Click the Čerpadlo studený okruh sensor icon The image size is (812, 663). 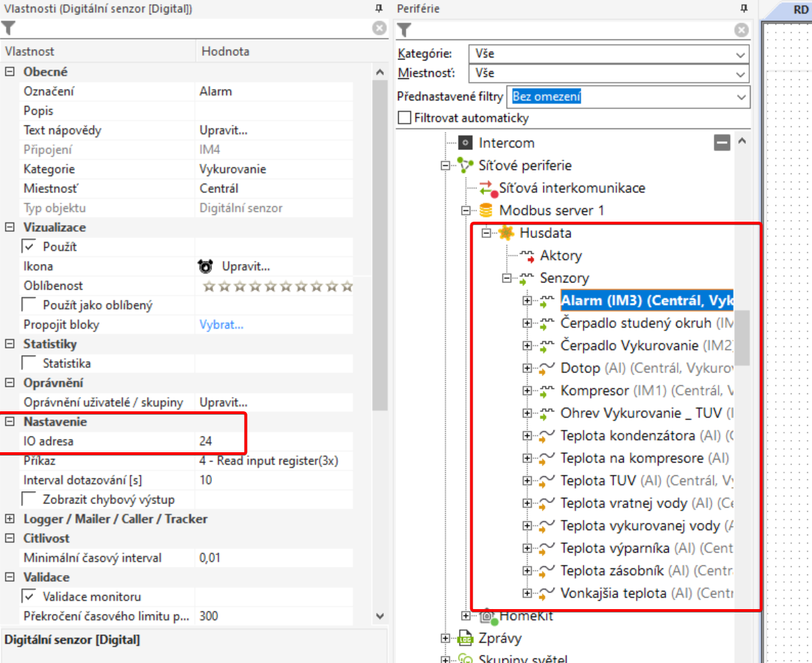coord(547,323)
